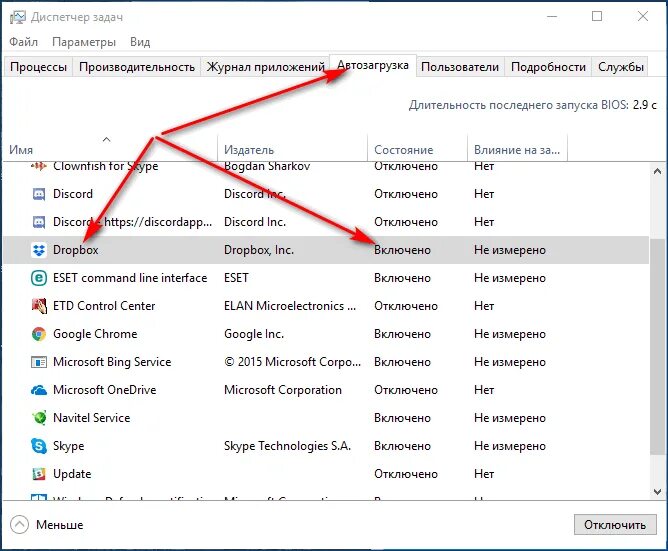Click the scrollbar down arrow

coord(657,492)
